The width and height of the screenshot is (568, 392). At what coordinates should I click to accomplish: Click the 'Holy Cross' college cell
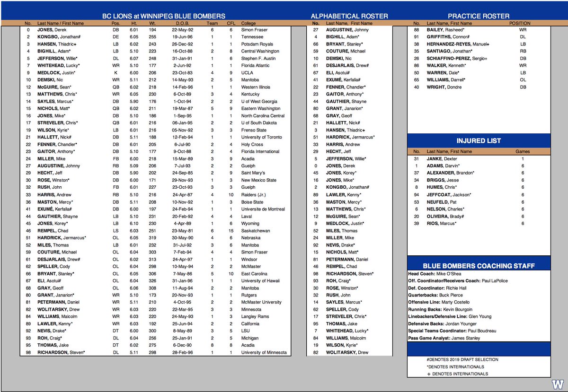(251, 144)
